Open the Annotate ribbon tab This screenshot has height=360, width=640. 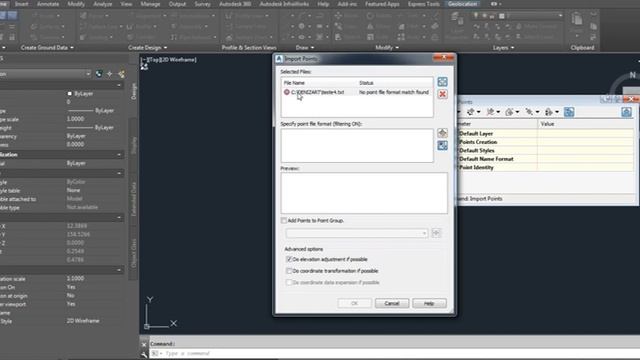tap(48, 4)
